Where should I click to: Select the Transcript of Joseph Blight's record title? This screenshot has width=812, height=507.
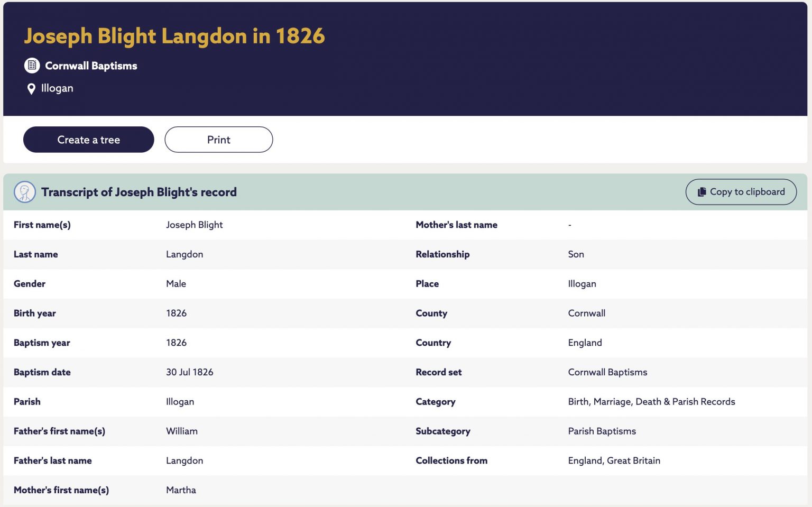pyautogui.click(x=139, y=192)
